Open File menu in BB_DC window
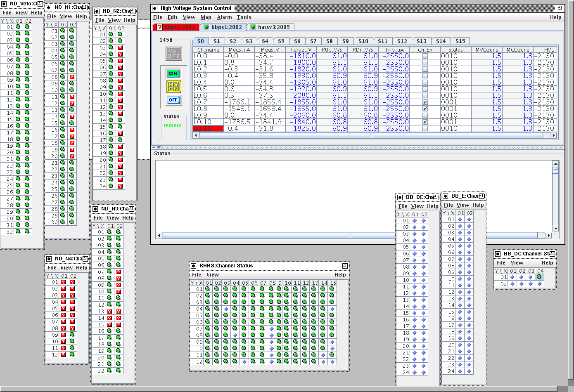Image resolution: width=574 pixels, height=392 pixels. coord(501,263)
